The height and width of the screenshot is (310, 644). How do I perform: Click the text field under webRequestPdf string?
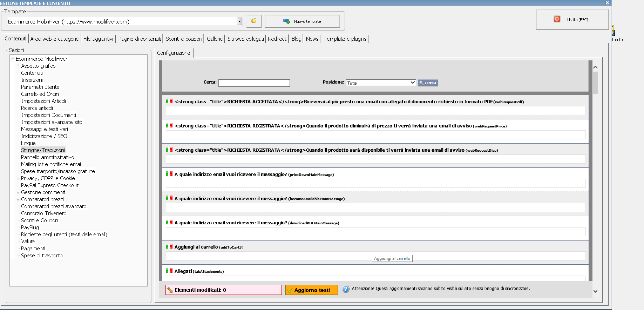click(375, 111)
